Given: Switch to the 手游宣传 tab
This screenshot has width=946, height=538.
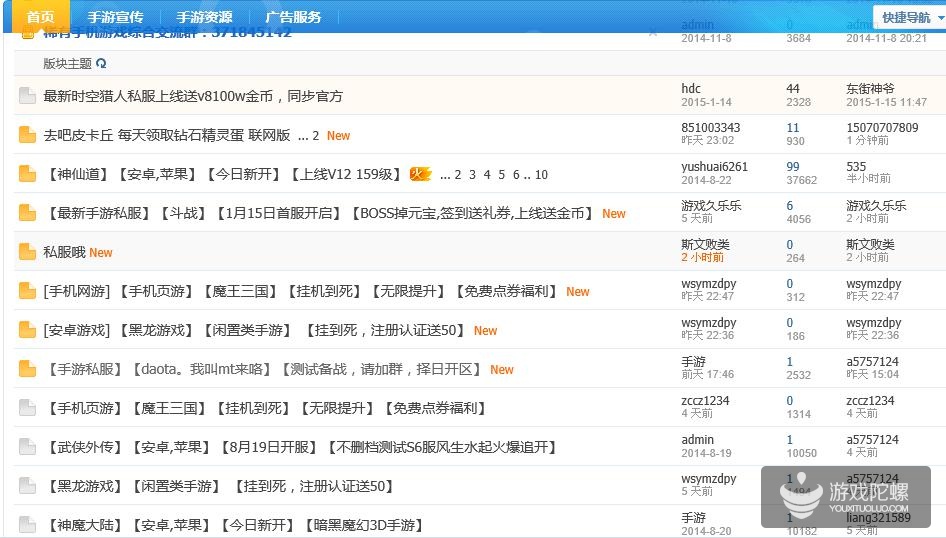Looking at the screenshot, I should [115, 17].
